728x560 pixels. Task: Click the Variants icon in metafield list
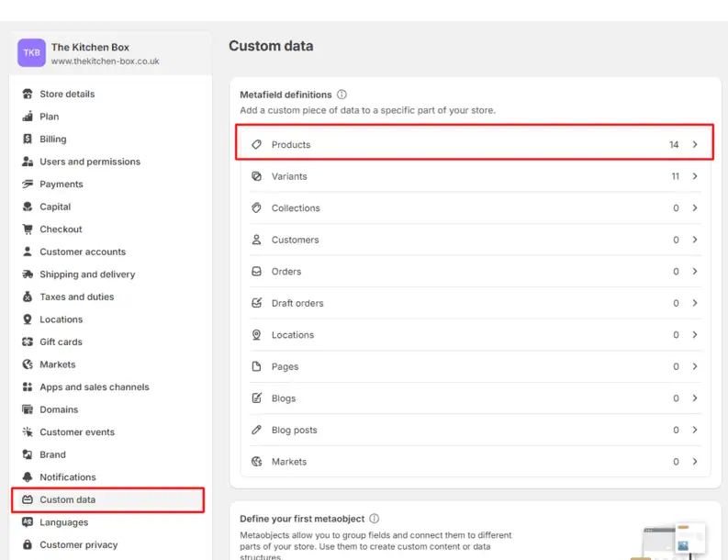[x=256, y=176]
